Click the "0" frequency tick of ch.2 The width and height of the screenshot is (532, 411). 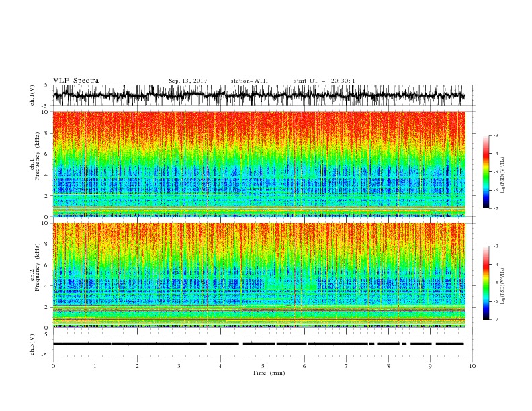[x=47, y=328]
